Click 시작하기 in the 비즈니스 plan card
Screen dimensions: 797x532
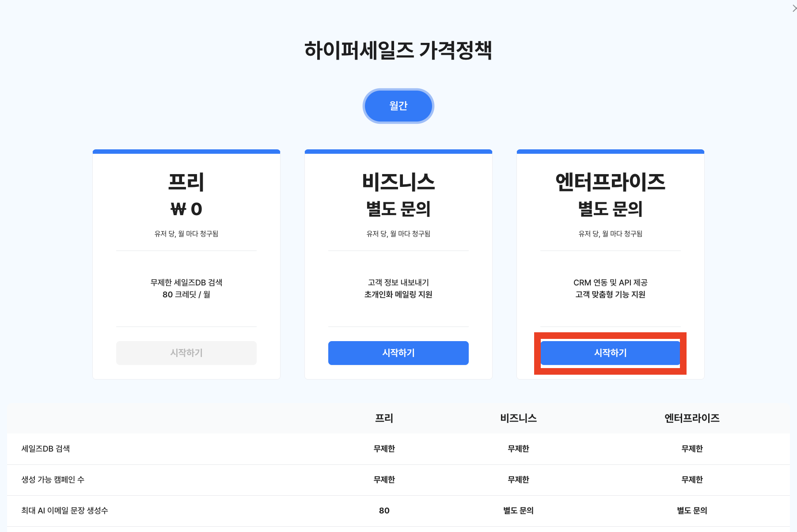[398, 353]
